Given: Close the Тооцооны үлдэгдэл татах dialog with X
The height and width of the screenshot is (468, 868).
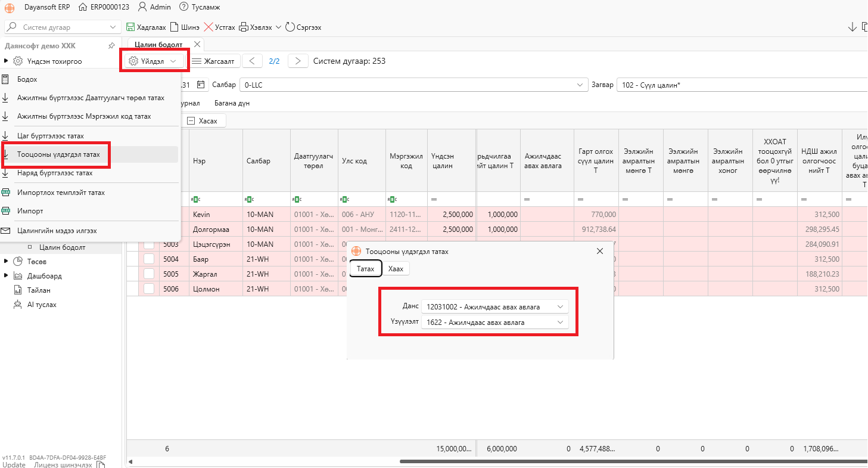Looking at the screenshot, I should click(600, 251).
